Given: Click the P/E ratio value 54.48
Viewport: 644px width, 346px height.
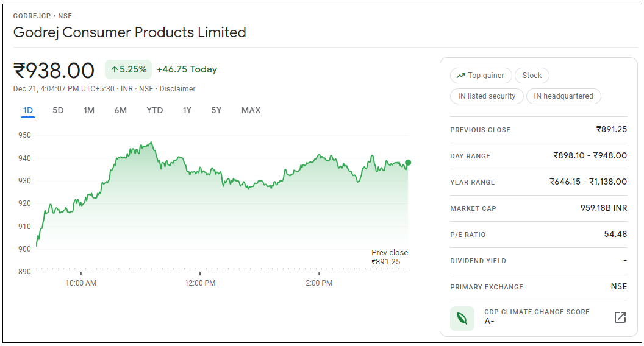Looking at the screenshot, I should click(x=615, y=235).
